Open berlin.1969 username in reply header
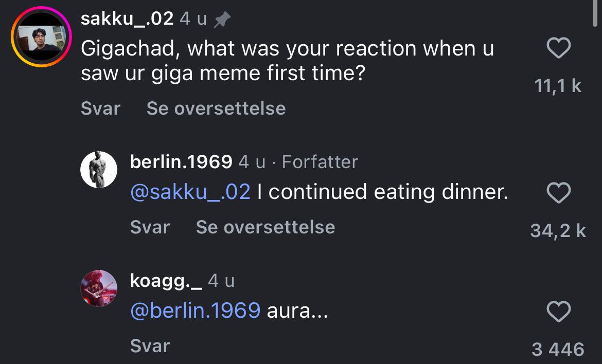 coord(181,162)
